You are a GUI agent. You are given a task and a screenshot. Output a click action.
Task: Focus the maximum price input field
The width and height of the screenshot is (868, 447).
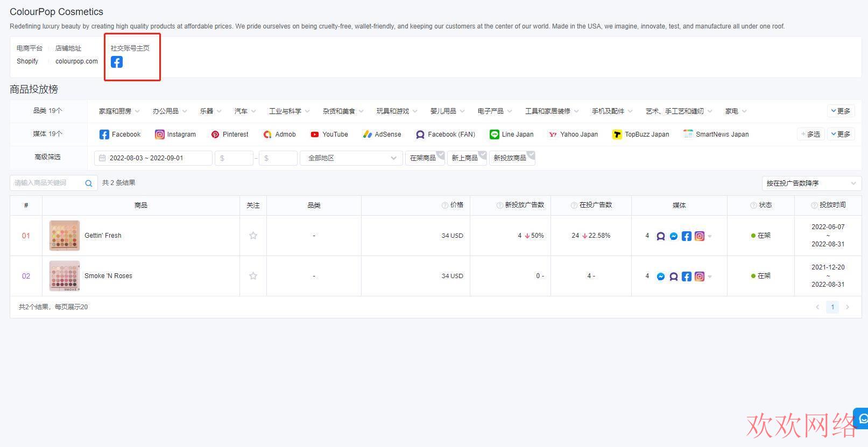pyautogui.click(x=278, y=158)
